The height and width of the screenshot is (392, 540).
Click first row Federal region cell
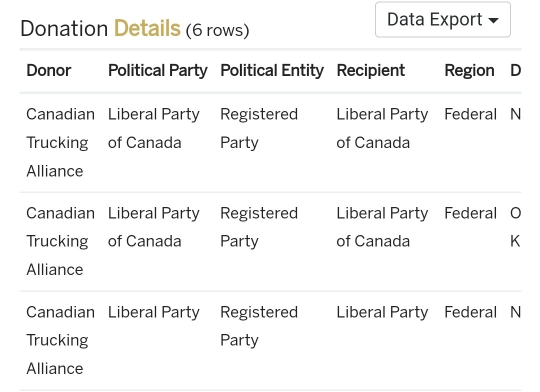click(470, 114)
